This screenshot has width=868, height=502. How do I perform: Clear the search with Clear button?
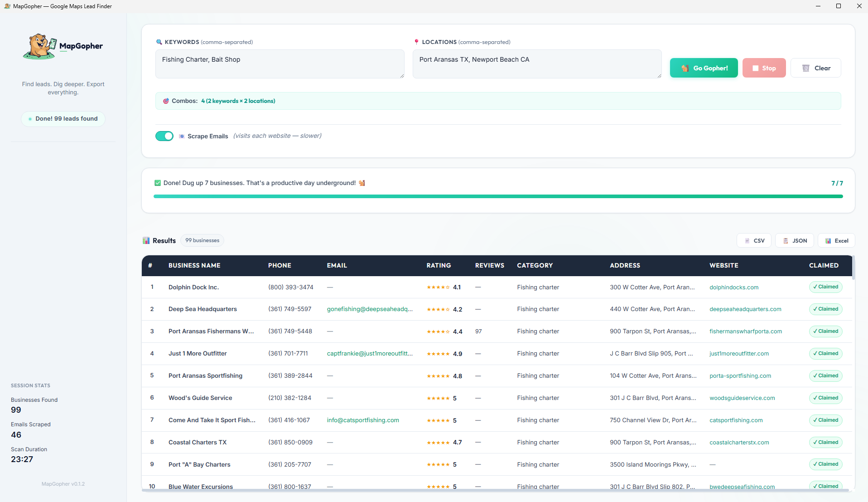click(815, 68)
